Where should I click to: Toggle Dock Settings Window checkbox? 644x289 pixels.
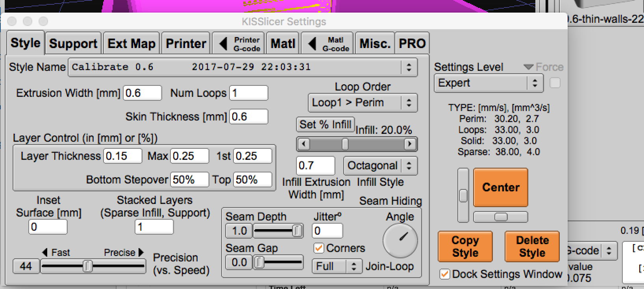444,274
